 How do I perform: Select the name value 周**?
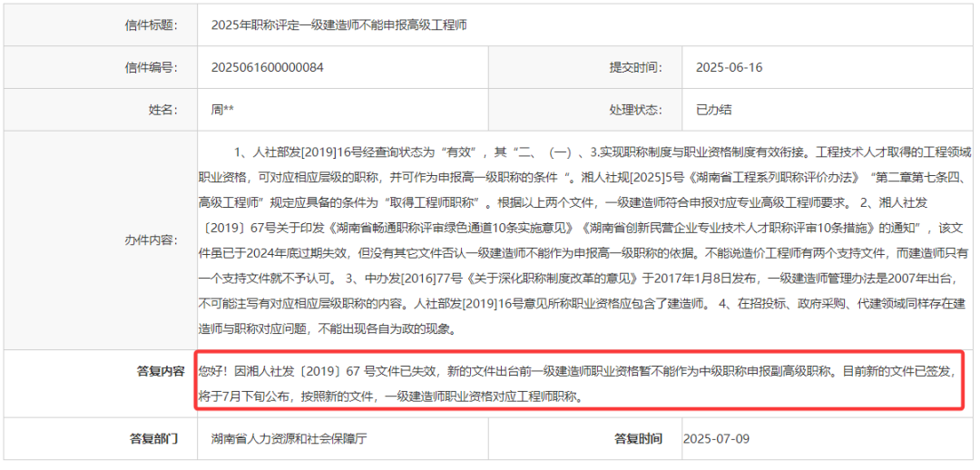(x=222, y=110)
